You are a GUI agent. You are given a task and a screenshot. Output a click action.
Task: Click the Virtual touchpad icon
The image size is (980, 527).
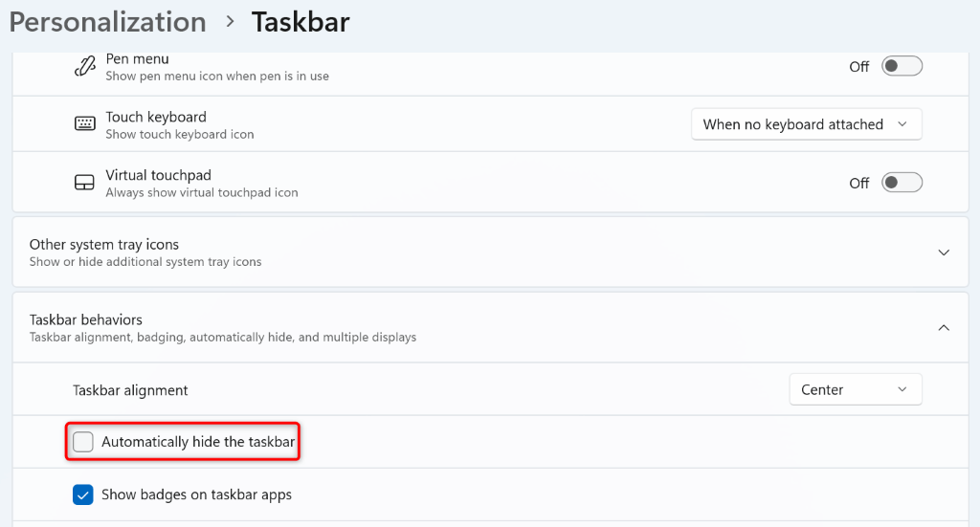(x=85, y=183)
